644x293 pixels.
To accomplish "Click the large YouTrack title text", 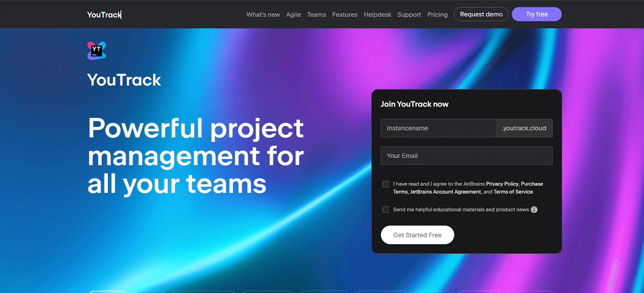I will (x=124, y=80).
